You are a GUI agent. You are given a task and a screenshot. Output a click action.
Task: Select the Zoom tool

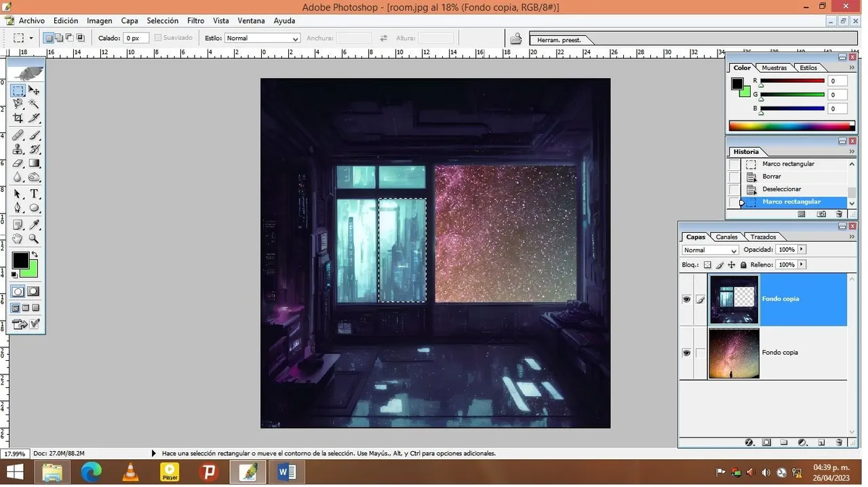coord(34,239)
